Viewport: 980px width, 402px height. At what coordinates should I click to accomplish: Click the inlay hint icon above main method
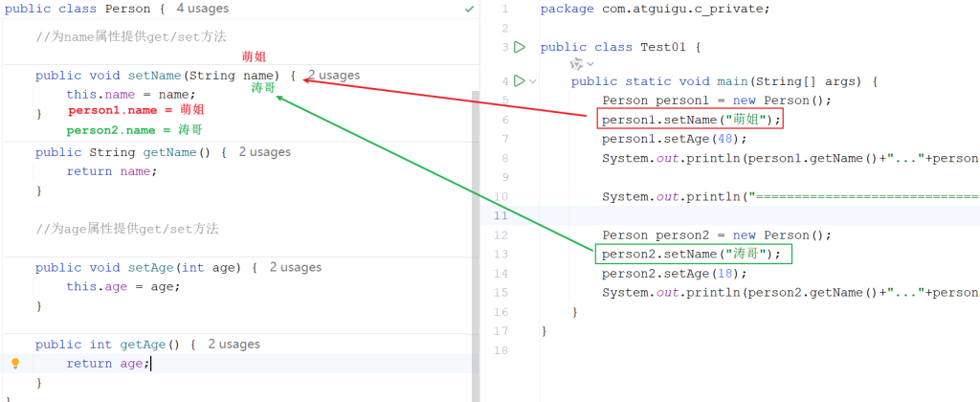click(x=575, y=64)
